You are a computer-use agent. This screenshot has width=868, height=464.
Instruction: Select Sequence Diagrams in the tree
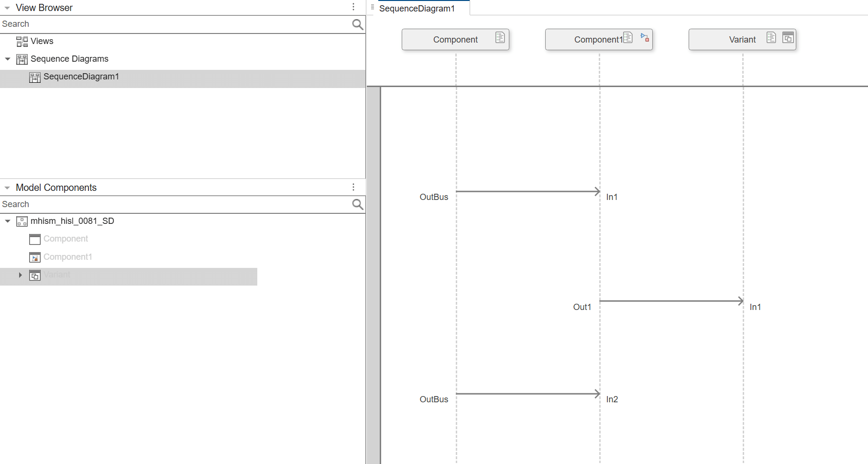pyautogui.click(x=69, y=59)
